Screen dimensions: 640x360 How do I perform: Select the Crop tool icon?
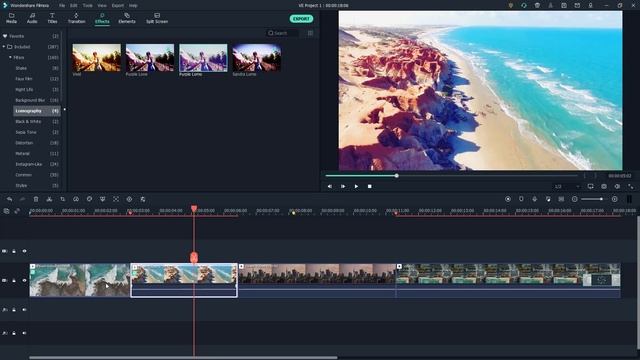tap(62, 199)
